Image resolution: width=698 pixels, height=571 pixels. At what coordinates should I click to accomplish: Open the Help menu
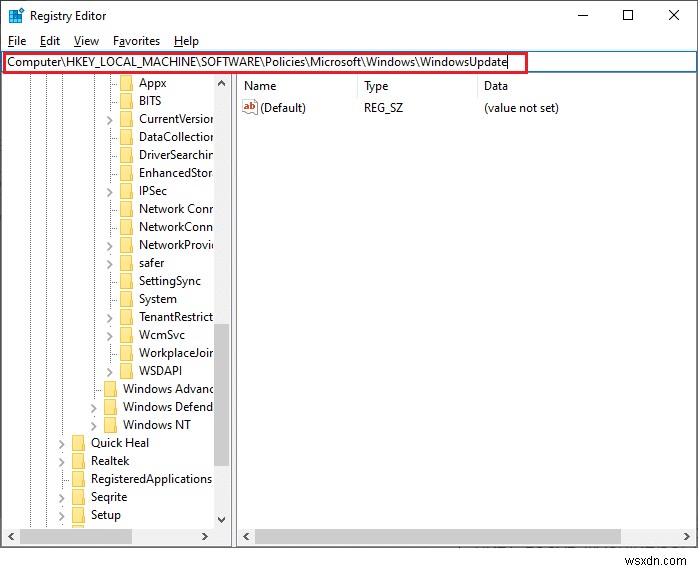click(186, 41)
